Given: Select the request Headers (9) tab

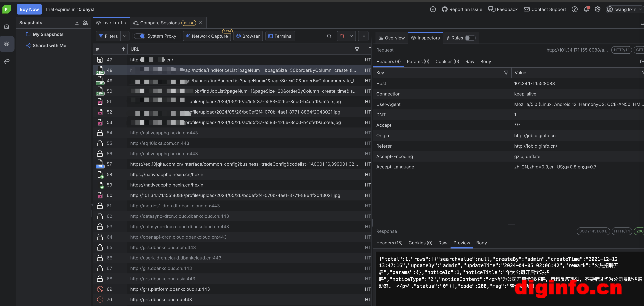Looking at the screenshot, I should click(x=388, y=62).
